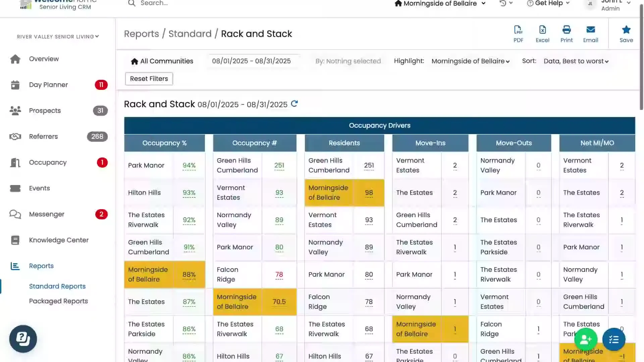Open the green add prospect button
Screen dimensions: 644x362
pos(586,339)
